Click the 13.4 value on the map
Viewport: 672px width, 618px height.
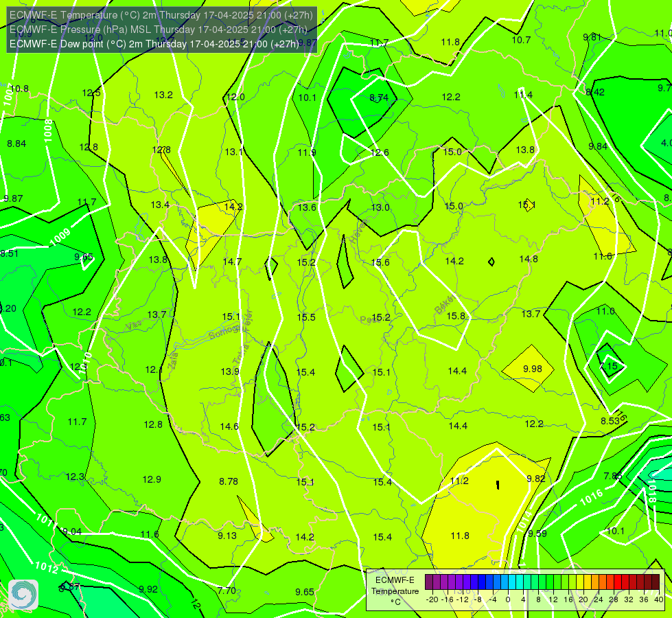(x=160, y=205)
